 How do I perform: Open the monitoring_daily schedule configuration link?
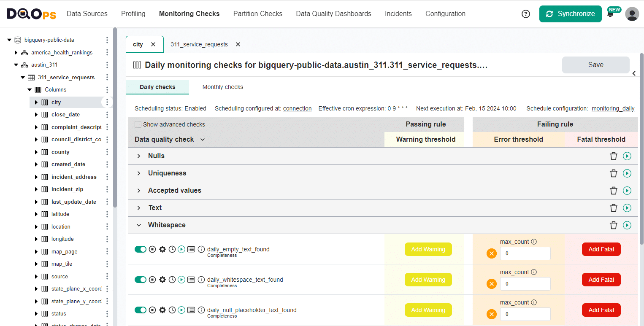[x=613, y=108]
